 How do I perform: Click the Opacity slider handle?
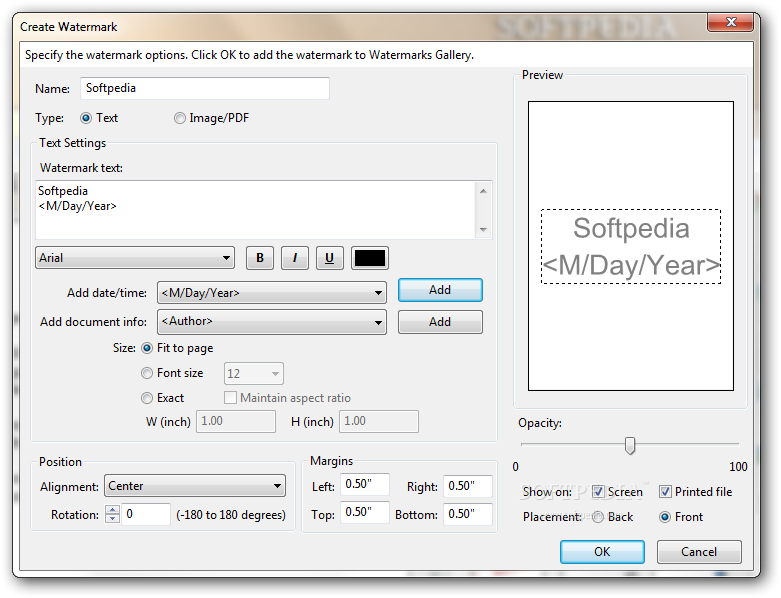(630, 445)
